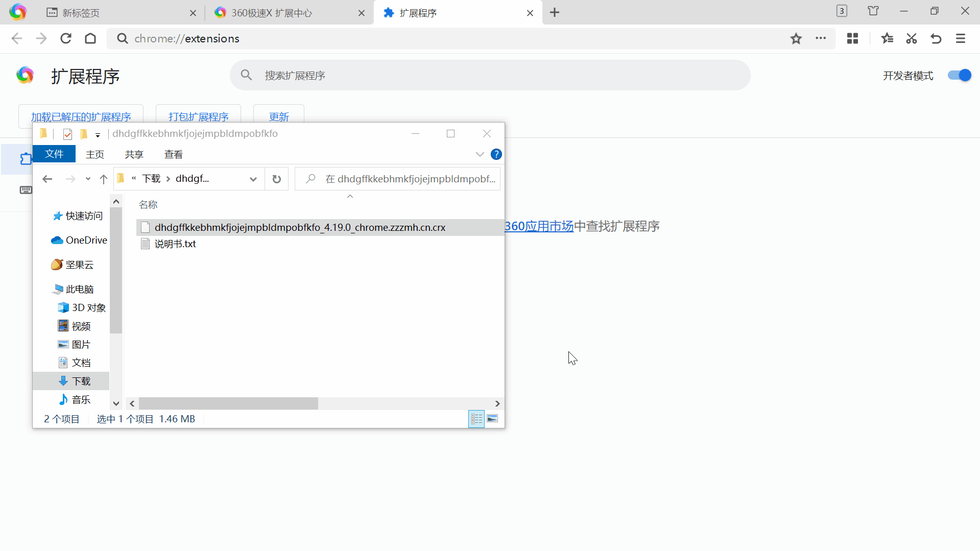Click new folder quick access icon
Screen dimensions: 980x551
84,134
